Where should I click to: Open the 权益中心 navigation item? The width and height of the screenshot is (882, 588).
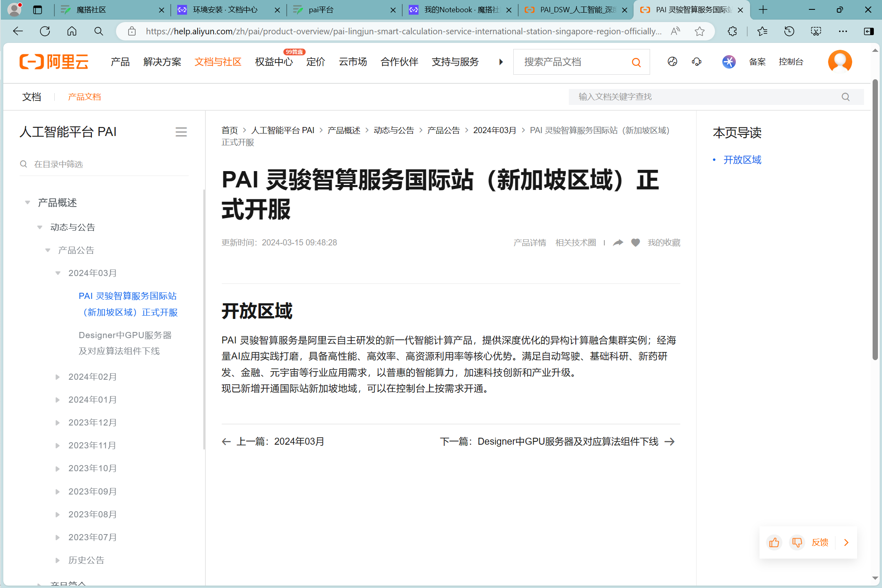(274, 62)
